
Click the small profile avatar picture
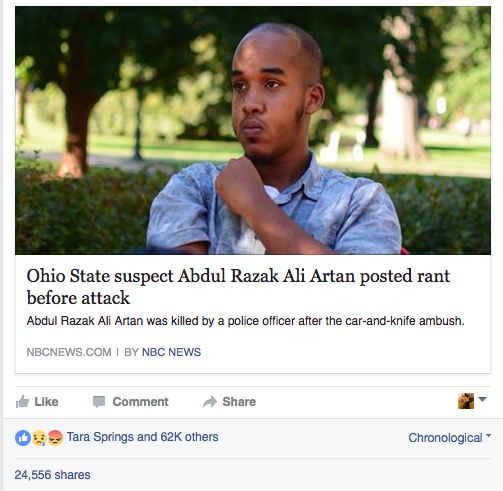(x=466, y=401)
